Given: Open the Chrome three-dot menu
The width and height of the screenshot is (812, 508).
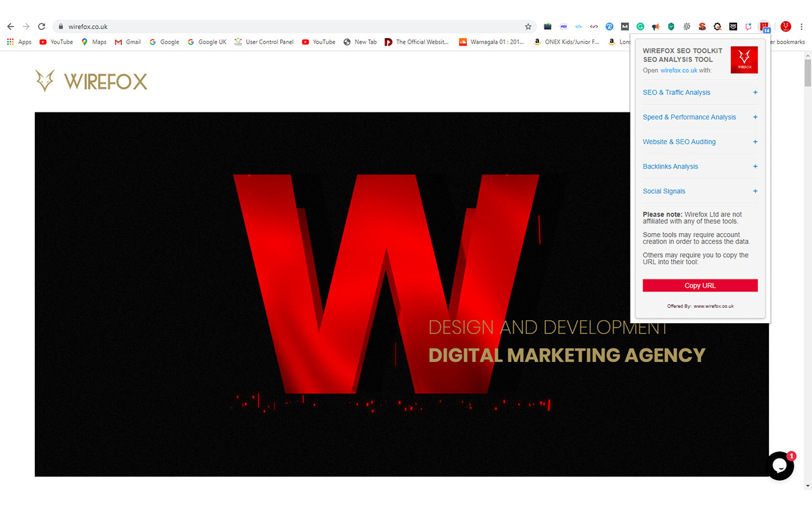Looking at the screenshot, I should click(802, 27).
